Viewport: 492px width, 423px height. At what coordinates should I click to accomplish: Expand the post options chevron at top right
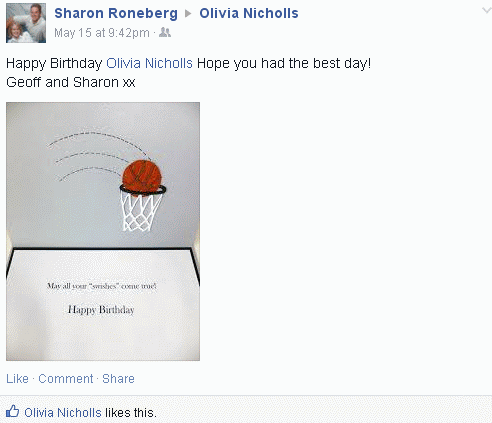tap(487, 10)
